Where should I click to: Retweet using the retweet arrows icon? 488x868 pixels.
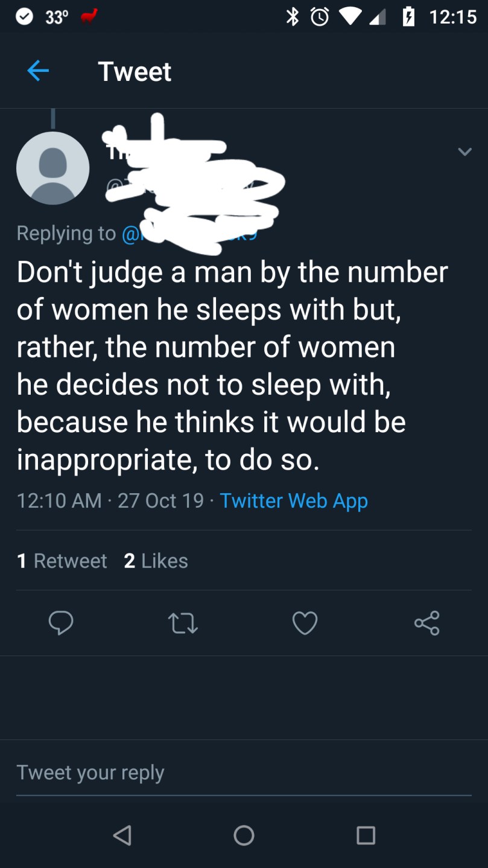tap(183, 623)
